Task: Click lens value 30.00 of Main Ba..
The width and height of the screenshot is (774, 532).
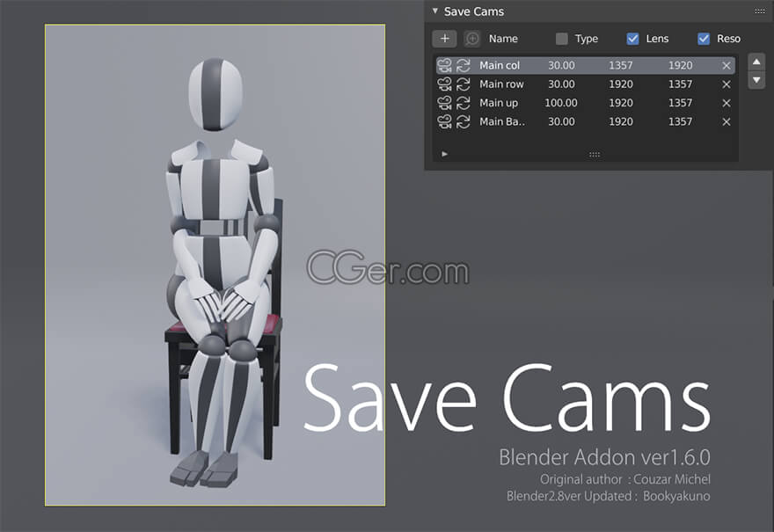Action: coord(561,121)
